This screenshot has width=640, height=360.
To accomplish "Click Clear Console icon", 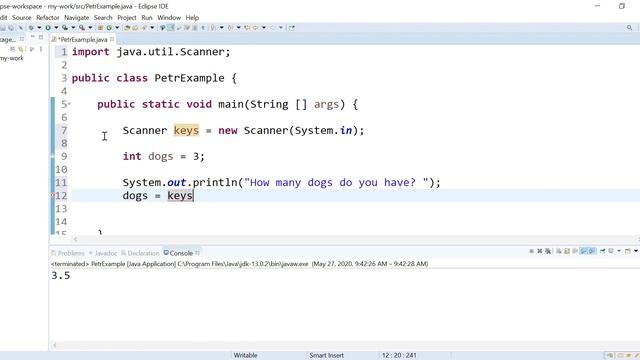I will pos(558,251).
